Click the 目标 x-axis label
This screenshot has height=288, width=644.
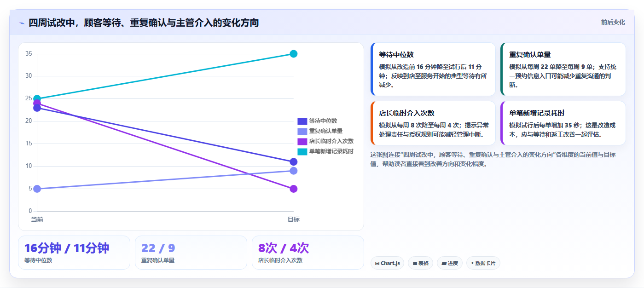pos(294,219)
